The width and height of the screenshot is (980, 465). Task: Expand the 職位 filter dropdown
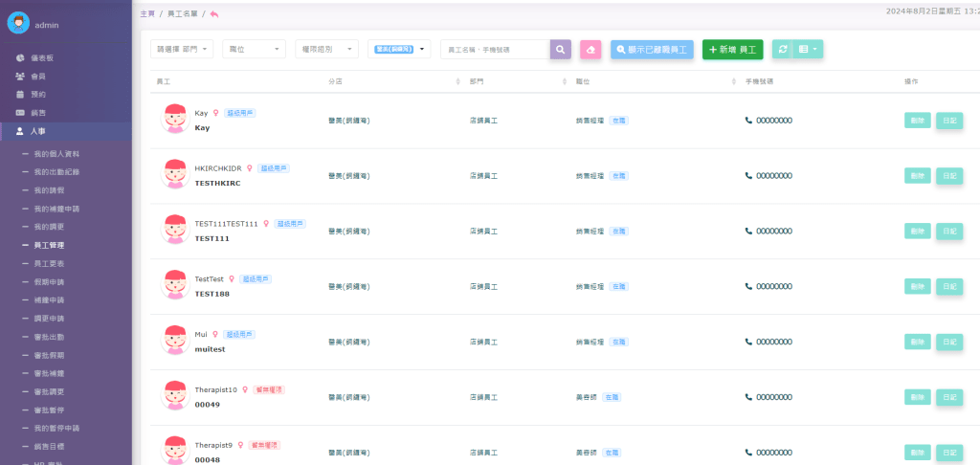(x=254, y=49)
